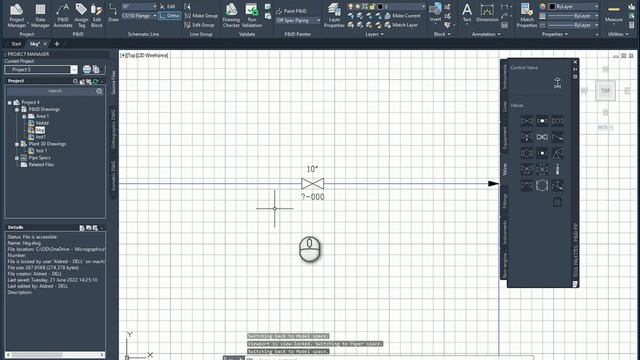Create a new drawing tab with plus
Viewport: 640px width, 360px height.
point(57,44)
